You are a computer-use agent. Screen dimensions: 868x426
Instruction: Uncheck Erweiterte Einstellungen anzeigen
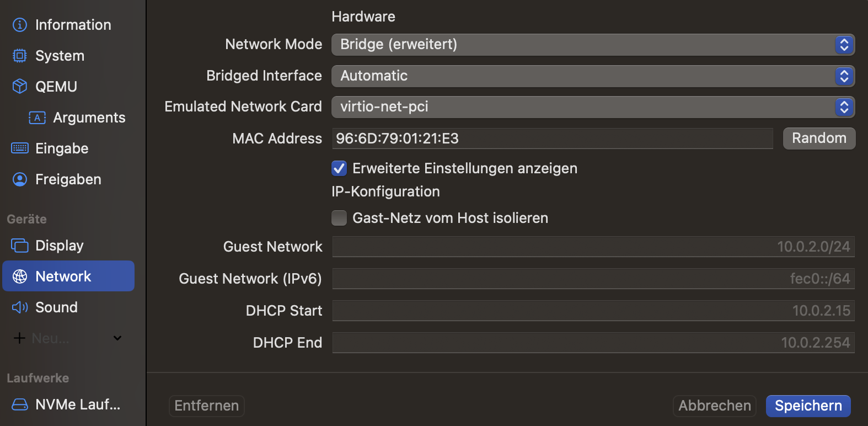[339, 168]
